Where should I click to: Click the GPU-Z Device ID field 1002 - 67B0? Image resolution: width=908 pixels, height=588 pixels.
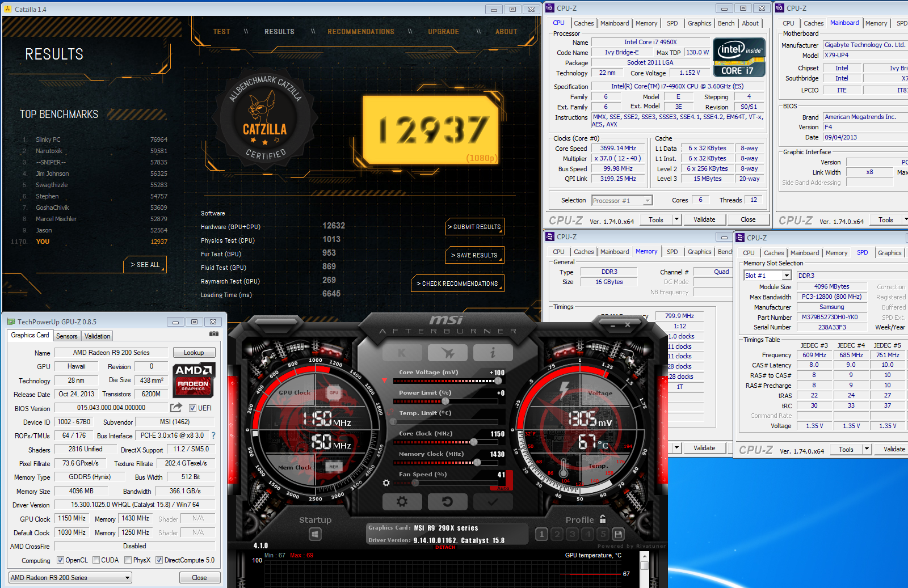pyautogui.click(x=74, y=422)
